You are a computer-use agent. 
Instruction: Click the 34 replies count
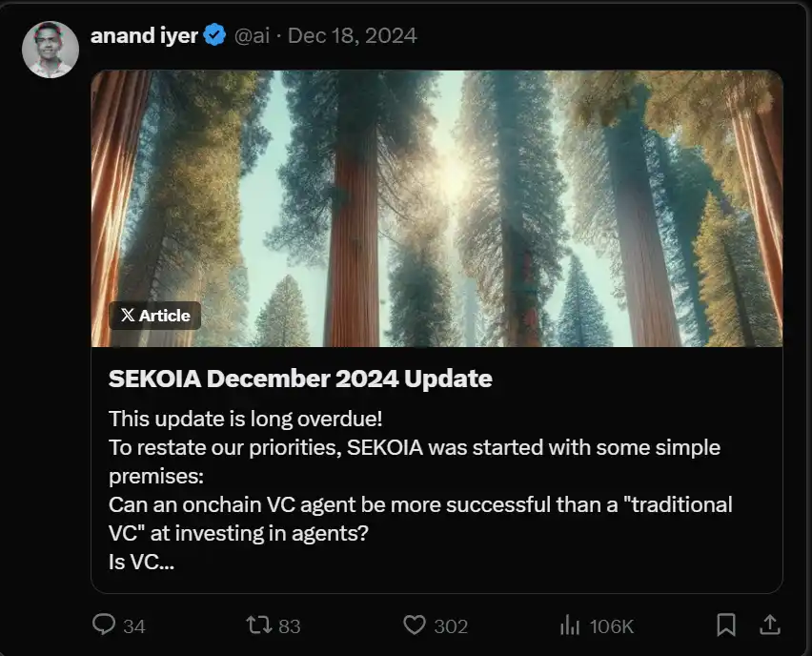pos(134,626)
